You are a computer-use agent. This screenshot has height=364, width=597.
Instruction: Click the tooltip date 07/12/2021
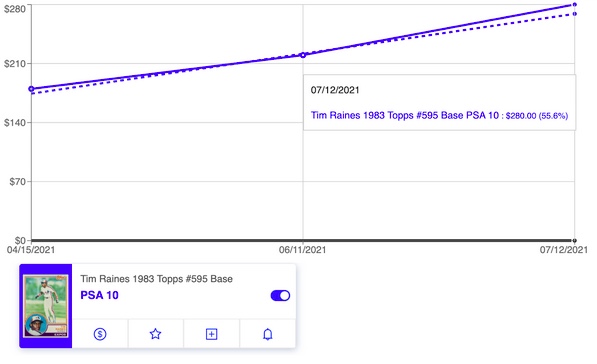click(x=335, y=90)
